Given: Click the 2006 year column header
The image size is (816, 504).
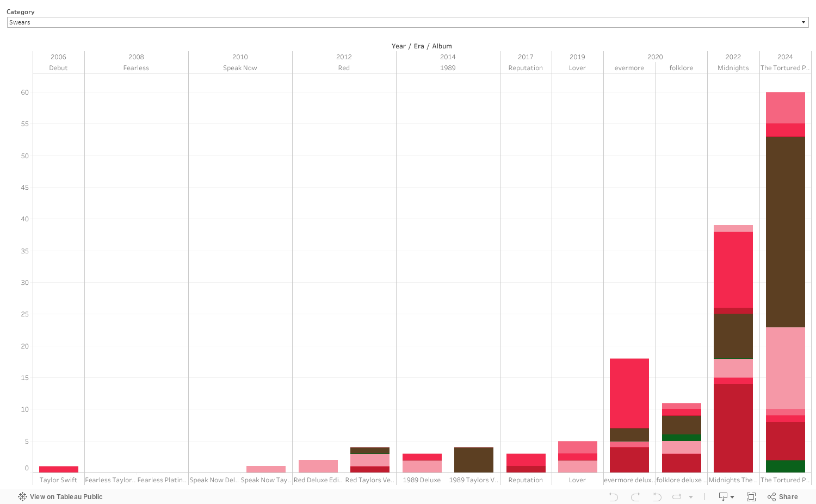Looking at the screenshot, I should 58,57.
